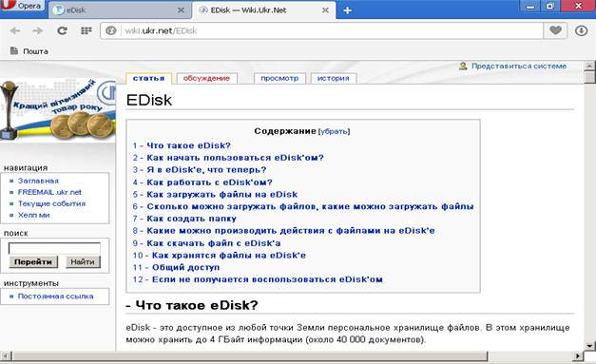Maximize the Opera window
Image resolution: width=596 pixels, height=364 pixels.
pyautogui.click(x=550, y=6)
